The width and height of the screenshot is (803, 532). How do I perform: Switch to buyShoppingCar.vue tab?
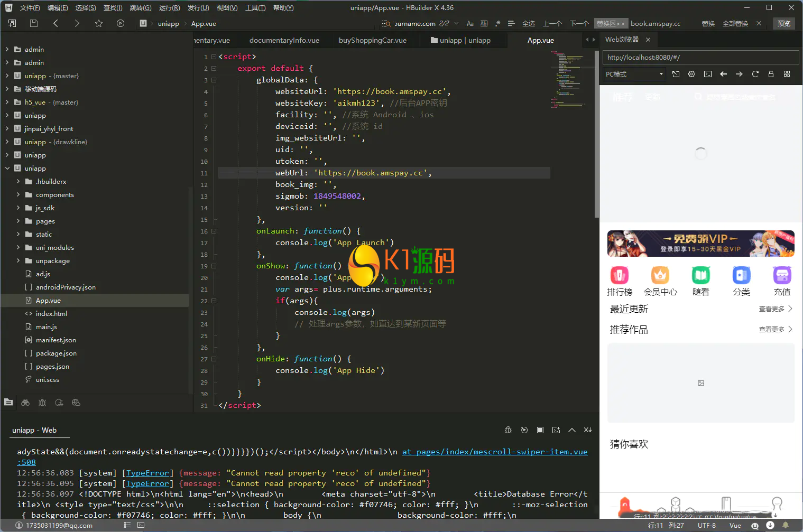[372, 40]
